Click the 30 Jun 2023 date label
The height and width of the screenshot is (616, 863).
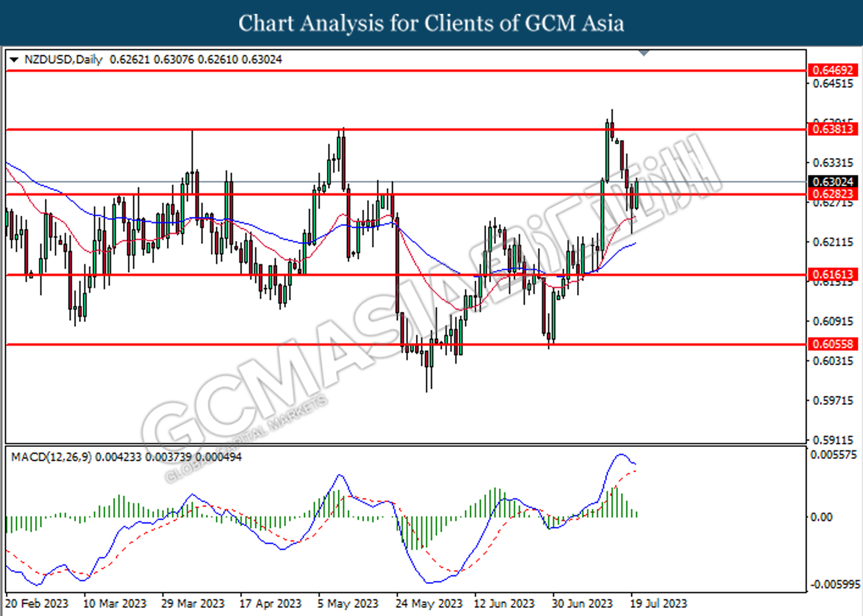pos(582,603)
